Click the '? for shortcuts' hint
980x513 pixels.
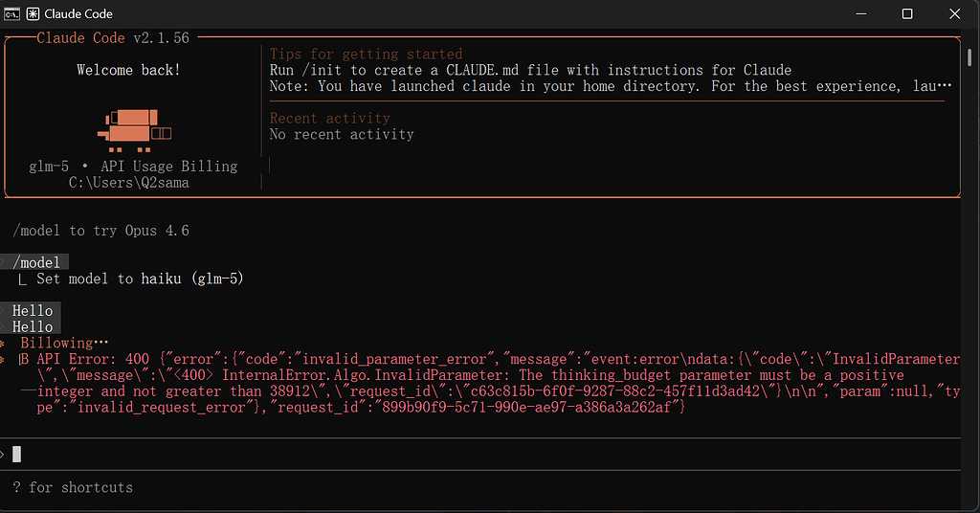click(x=73, y=487)
